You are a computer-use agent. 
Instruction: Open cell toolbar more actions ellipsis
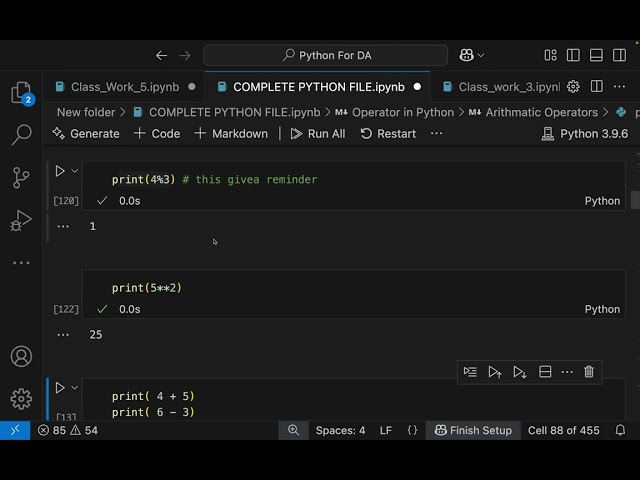pos(567,372)
